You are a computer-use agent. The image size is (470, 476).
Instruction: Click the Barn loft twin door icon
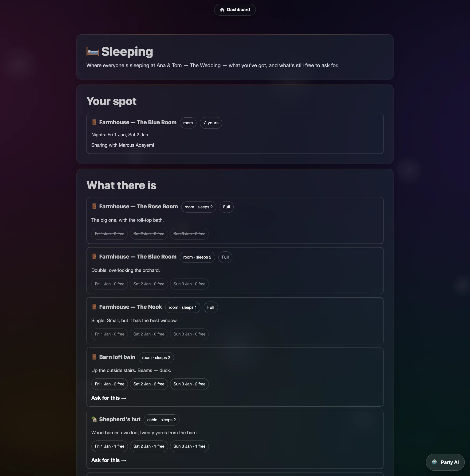(94, 357)
